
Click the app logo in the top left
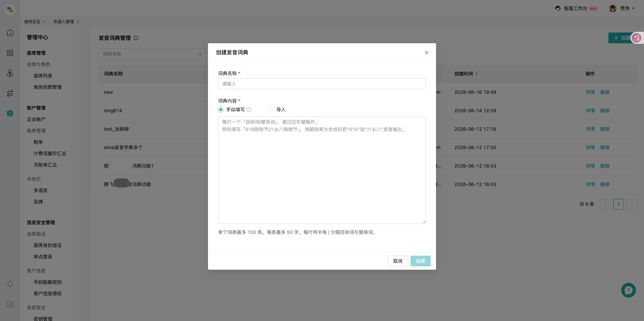click(10, 9)
